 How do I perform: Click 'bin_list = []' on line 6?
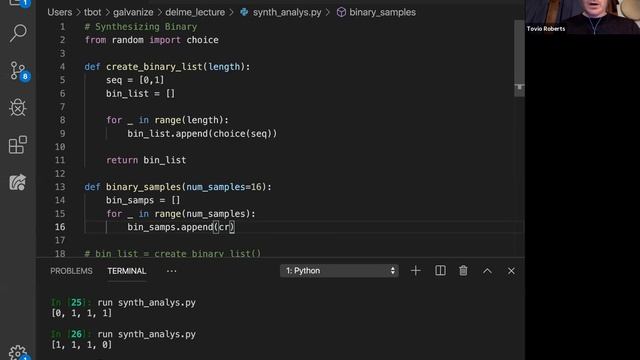[140, 93]
